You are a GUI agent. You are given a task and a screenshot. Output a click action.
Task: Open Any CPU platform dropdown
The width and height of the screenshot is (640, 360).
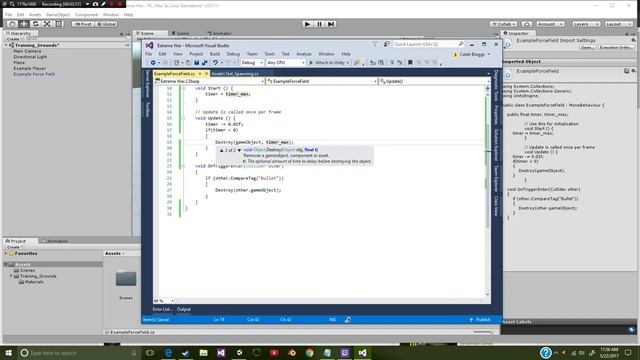[x=286, y=63]
